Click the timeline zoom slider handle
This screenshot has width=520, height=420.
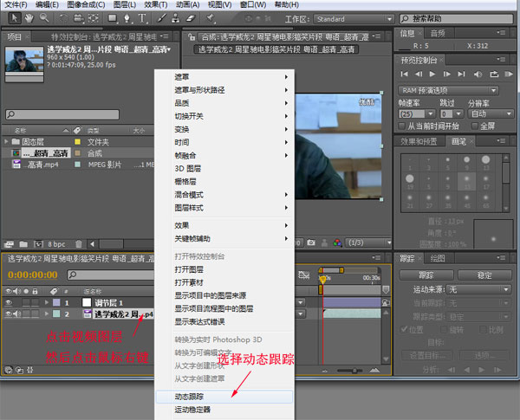click(x=354, y=371)
